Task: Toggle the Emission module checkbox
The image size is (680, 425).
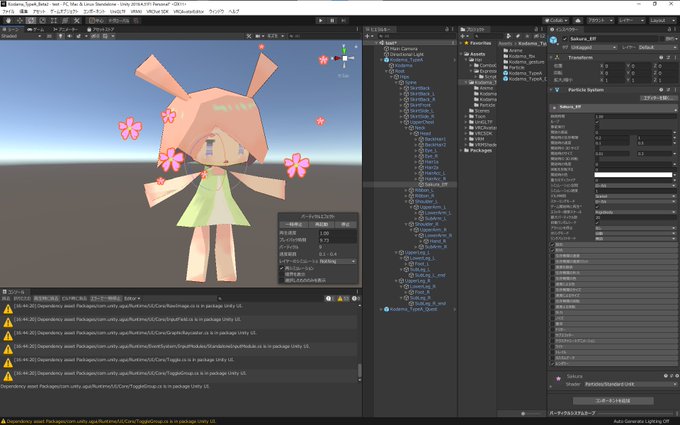Action: [x=552, y=245]
